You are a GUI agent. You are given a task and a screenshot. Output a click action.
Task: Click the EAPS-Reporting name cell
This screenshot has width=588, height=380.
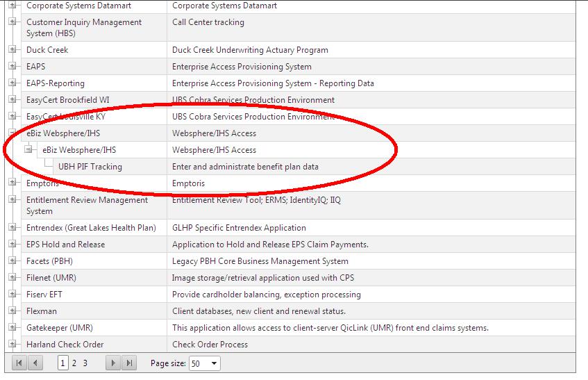click(94, 83)
